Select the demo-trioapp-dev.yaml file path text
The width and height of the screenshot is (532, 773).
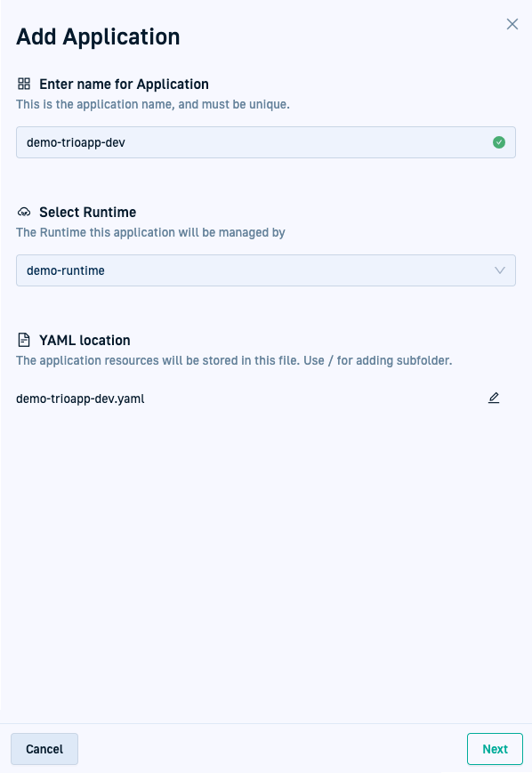pyautogui.click(x=80, y=399)
